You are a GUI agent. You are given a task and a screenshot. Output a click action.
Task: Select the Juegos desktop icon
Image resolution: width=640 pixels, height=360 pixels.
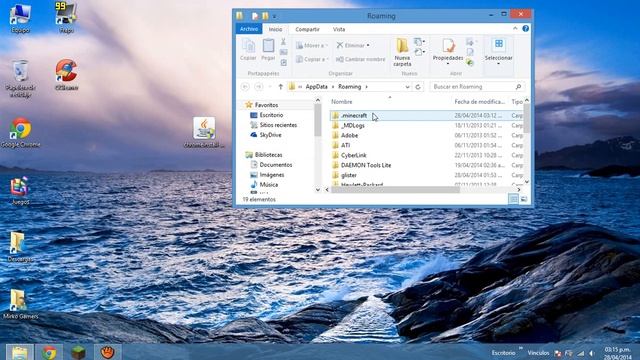click(20, 191)
